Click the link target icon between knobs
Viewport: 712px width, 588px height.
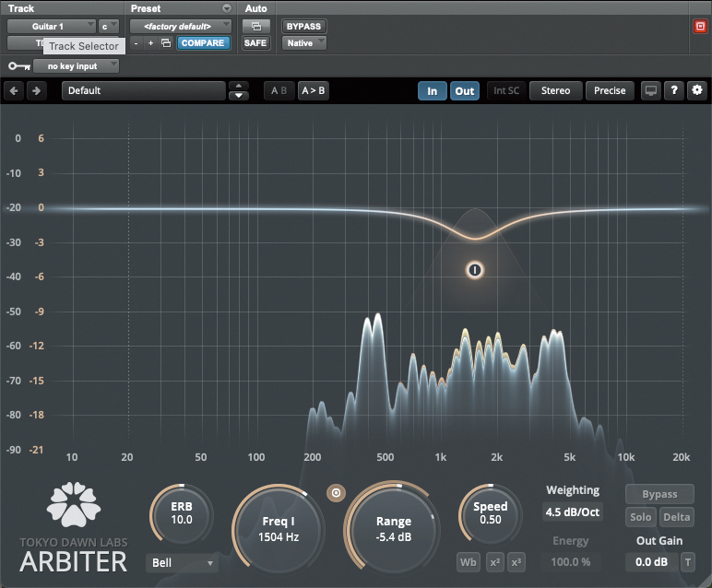336,493
